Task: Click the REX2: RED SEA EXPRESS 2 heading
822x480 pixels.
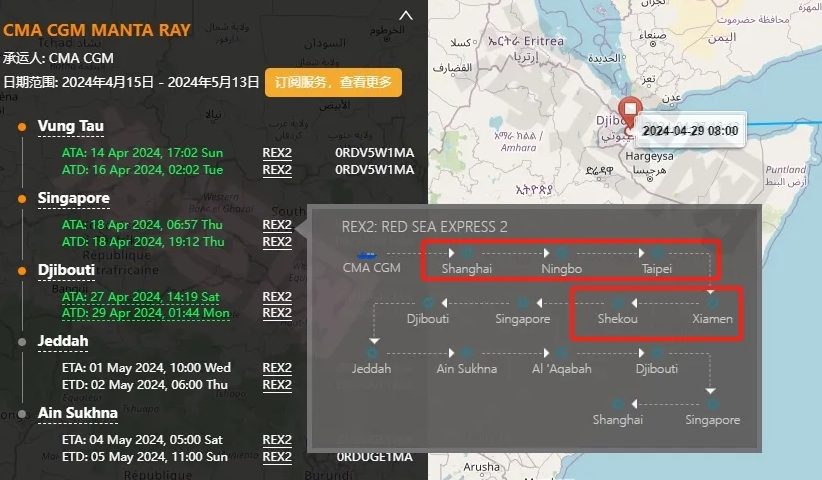Action: click(424, 227)
